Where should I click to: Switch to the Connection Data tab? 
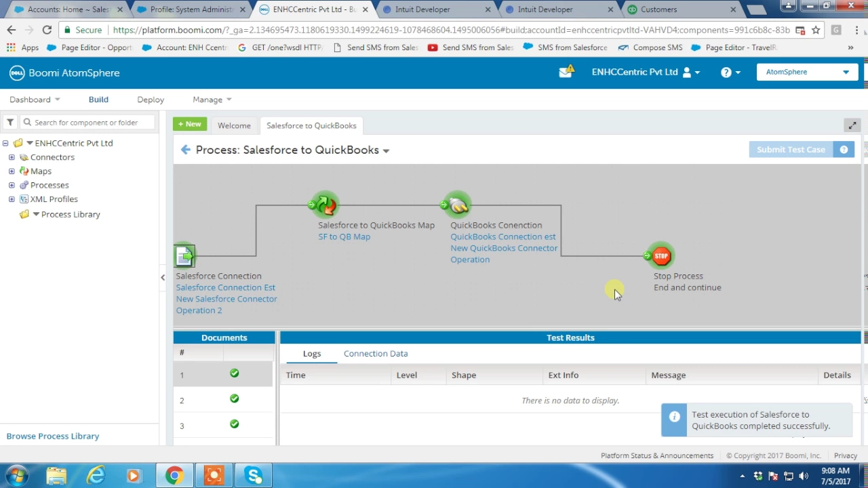pyautogui.click(x=376, y=353)
